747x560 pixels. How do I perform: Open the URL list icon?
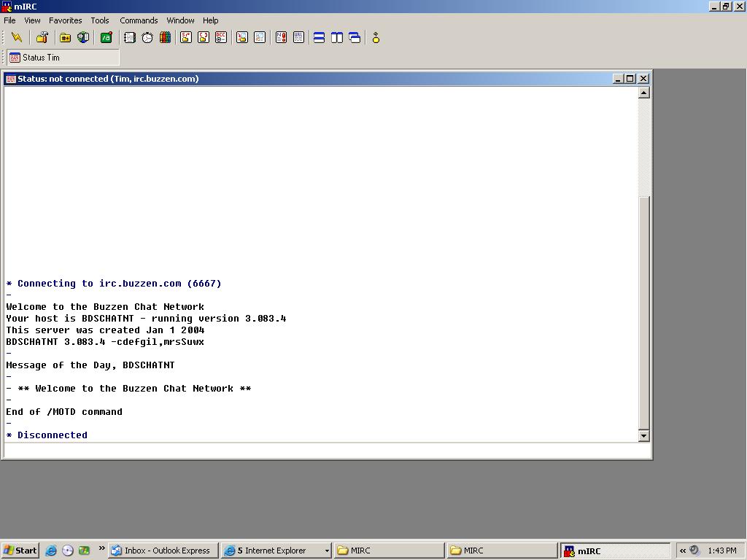(298, 38)
